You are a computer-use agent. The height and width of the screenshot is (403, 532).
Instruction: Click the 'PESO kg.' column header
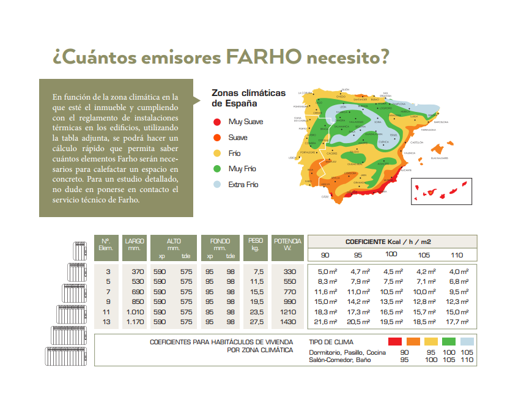click(256, 248)
